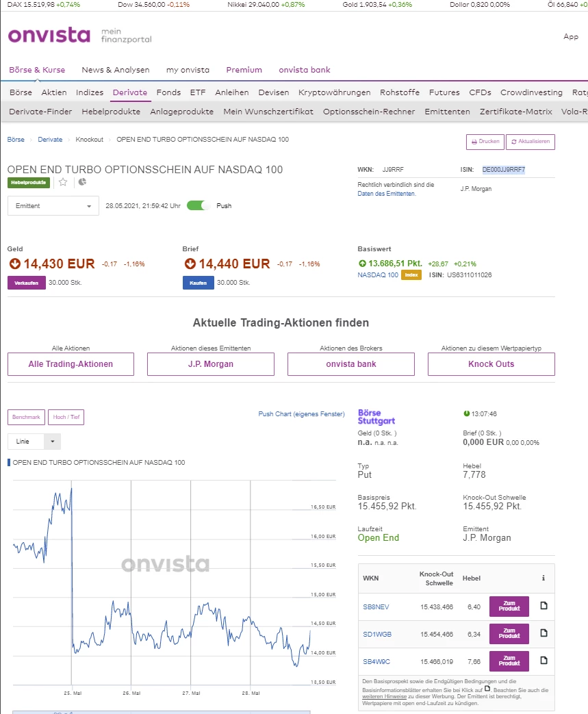Open document icon for SB8NEV row
This screenshot has width=588, height=714.
(x=544, y=606)
